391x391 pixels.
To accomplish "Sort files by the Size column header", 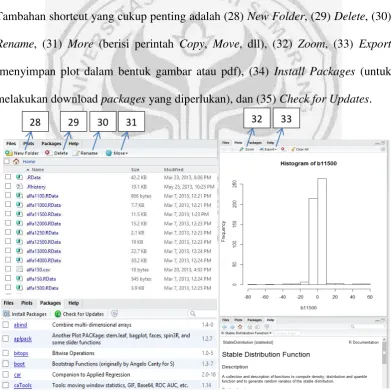I will click(135, 170).
